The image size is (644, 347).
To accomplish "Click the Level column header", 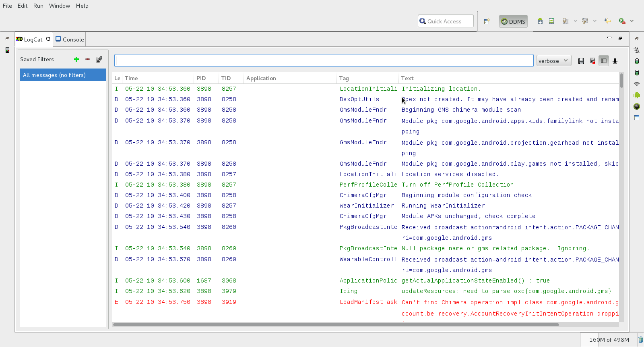I will pos(117,78).
